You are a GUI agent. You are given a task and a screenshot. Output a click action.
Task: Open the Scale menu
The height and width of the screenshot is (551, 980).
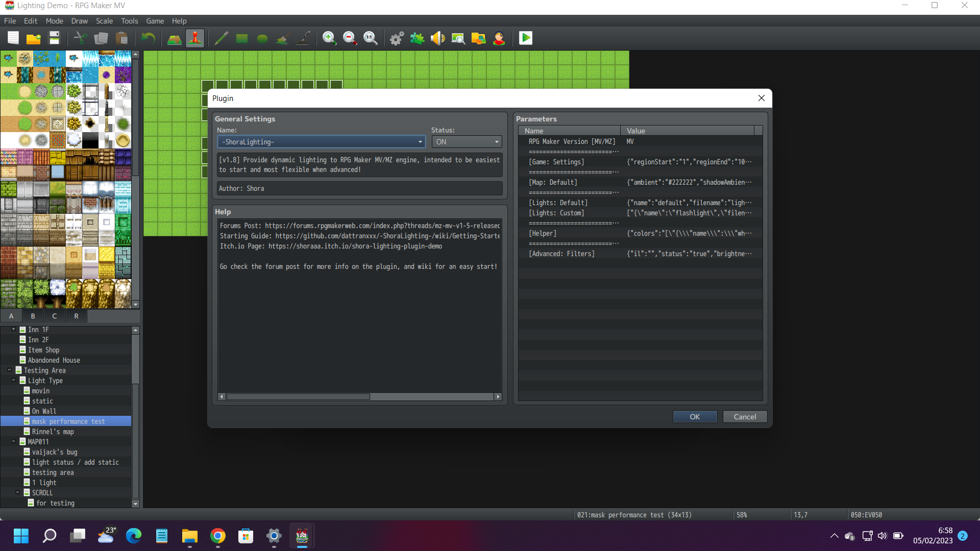click(x=105, y=21)
